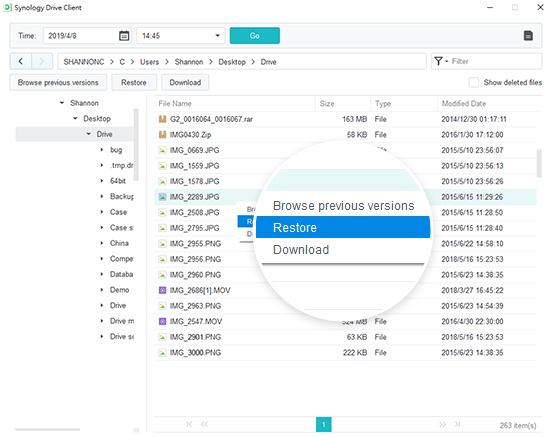The image size is (550, 437).
Task: Jump to the last page of results
Action: (457, 424)
